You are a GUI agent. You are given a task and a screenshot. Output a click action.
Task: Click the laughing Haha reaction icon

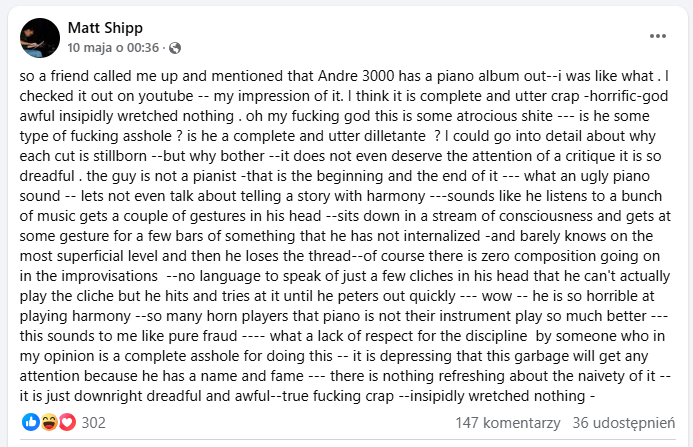(x=49, y=422)
